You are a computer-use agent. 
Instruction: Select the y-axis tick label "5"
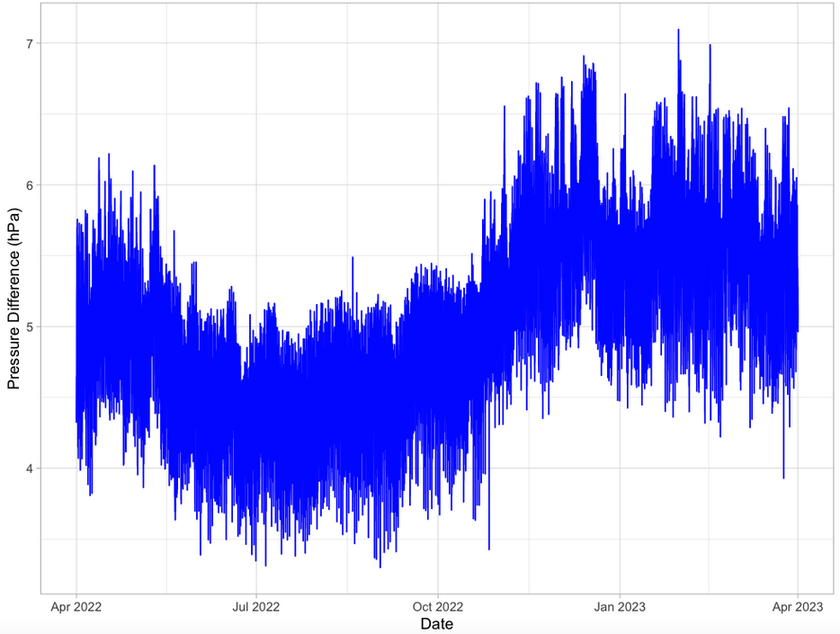(x=28, y=326)
